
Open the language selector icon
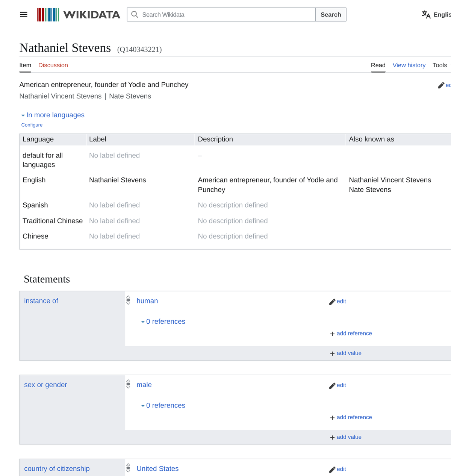point(426,15)
